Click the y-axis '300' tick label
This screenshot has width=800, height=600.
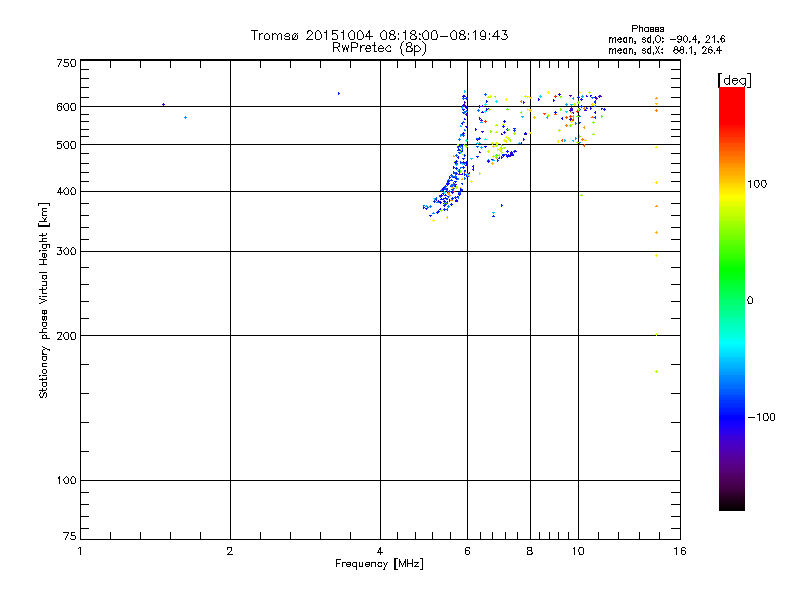[67, 252]
